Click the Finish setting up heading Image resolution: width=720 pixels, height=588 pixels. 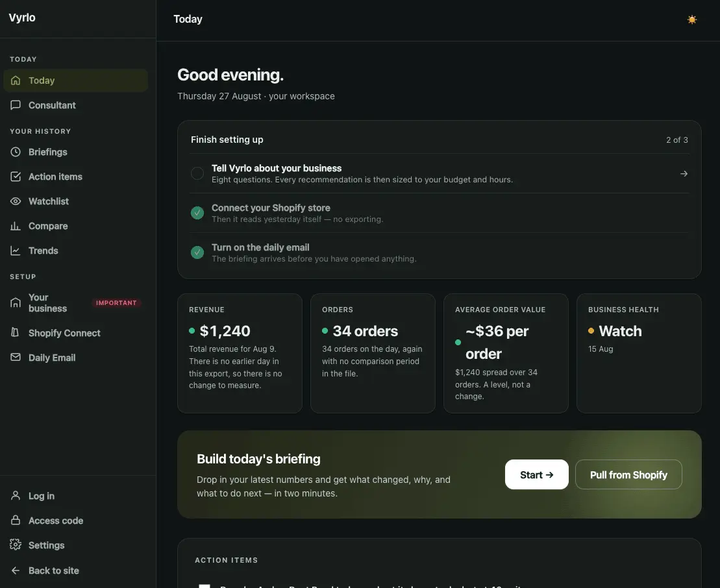[227, 140]
